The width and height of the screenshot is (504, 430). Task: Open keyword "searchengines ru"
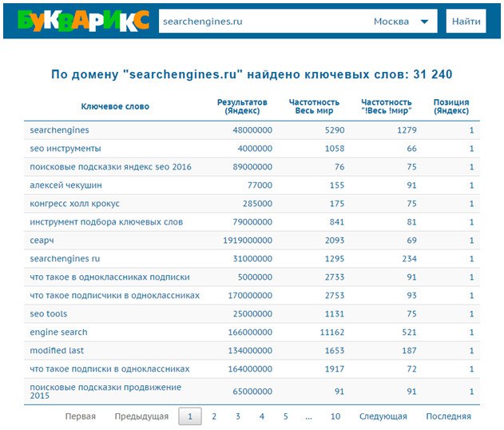pyautogui.click(x=65, y=259)
